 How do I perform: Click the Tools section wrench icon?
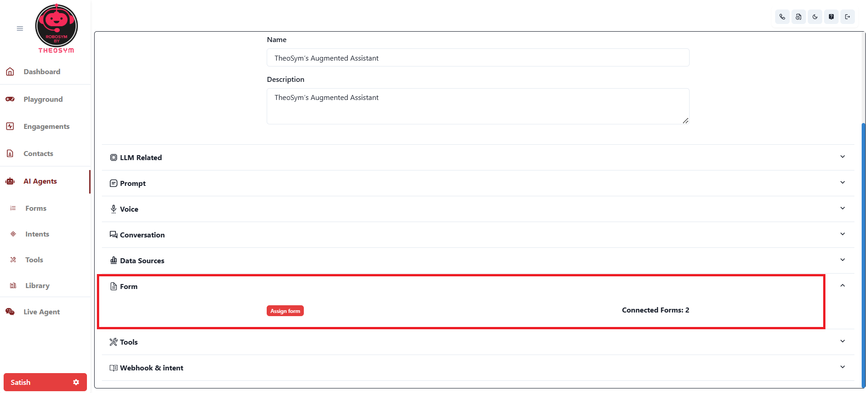click(x=114, y=342)
